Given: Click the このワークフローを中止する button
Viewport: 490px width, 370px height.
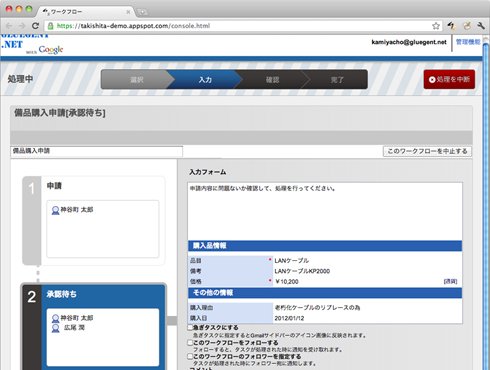Looking at the screenshot, I should [427, 151].
